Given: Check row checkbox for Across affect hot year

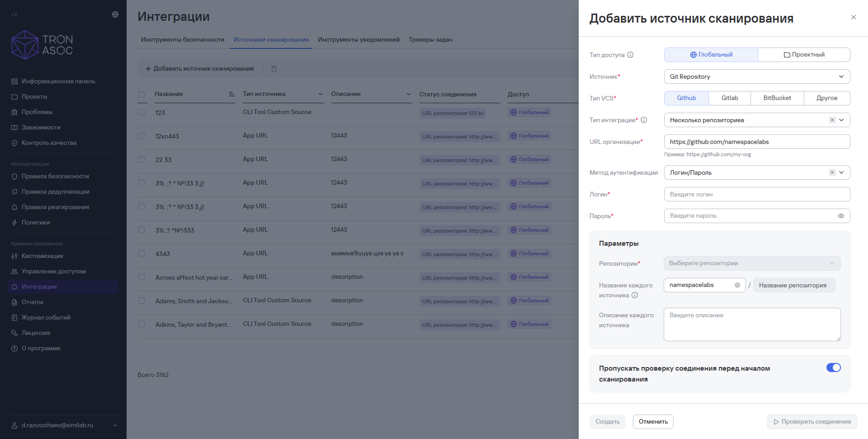Looking at the screenshot, I should (142, 277).
